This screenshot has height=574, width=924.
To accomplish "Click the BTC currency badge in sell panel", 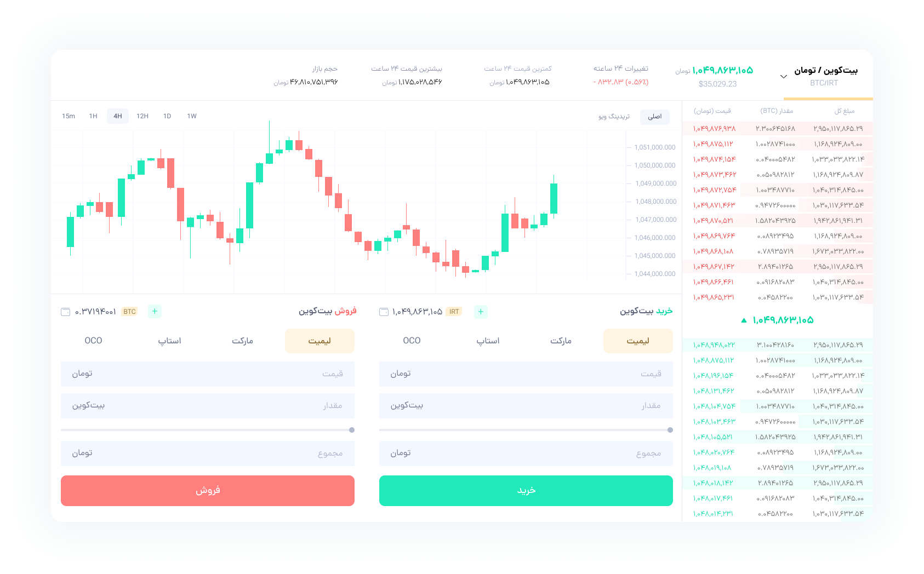I will coord(129,312).
